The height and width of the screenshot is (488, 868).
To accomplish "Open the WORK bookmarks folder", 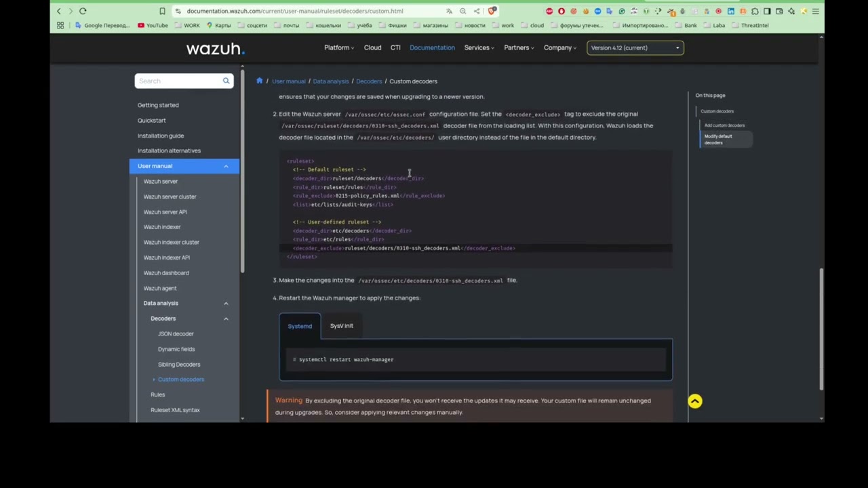I will point(187,25).
